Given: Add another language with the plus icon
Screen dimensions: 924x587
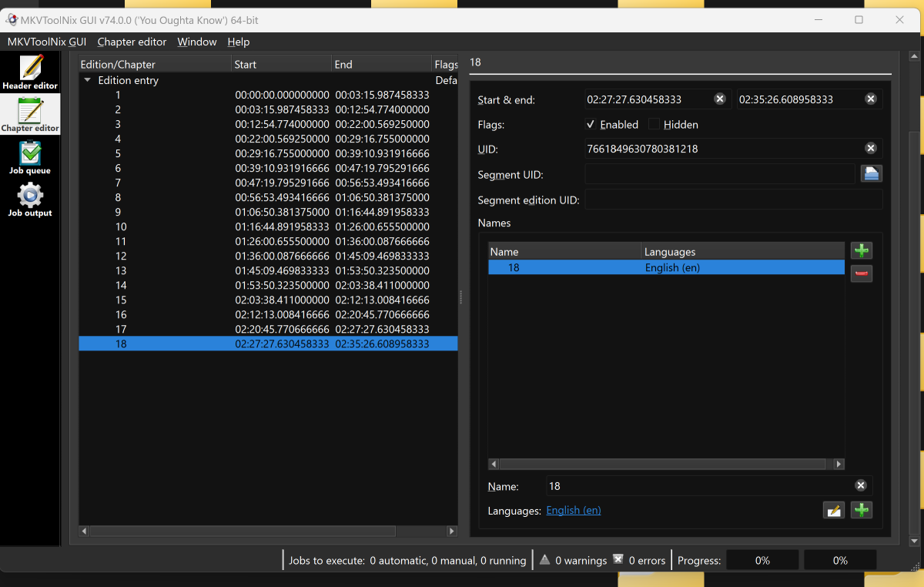Looking at the screenshot, I should coord(861,510).
